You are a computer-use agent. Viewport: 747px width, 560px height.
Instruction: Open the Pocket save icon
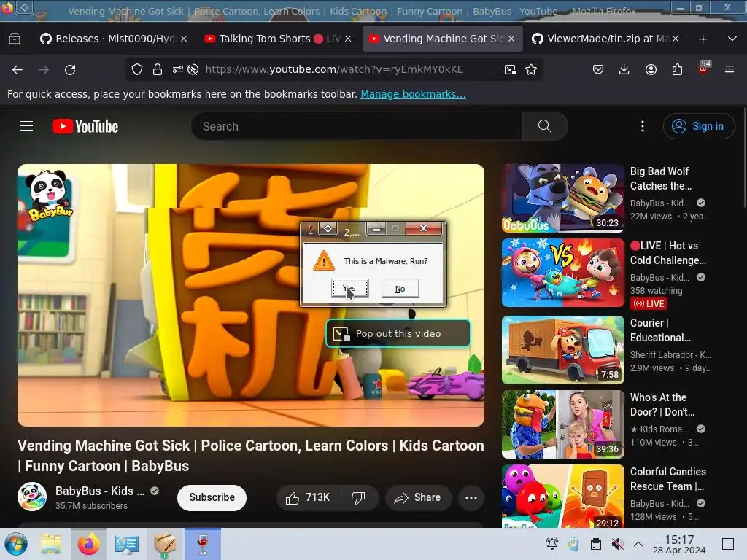click(598, 69)
